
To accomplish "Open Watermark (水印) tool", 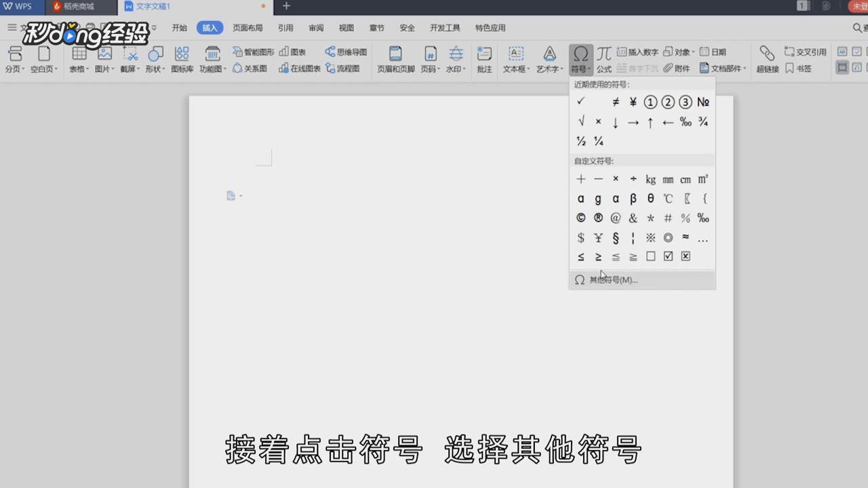I will 456,60.
